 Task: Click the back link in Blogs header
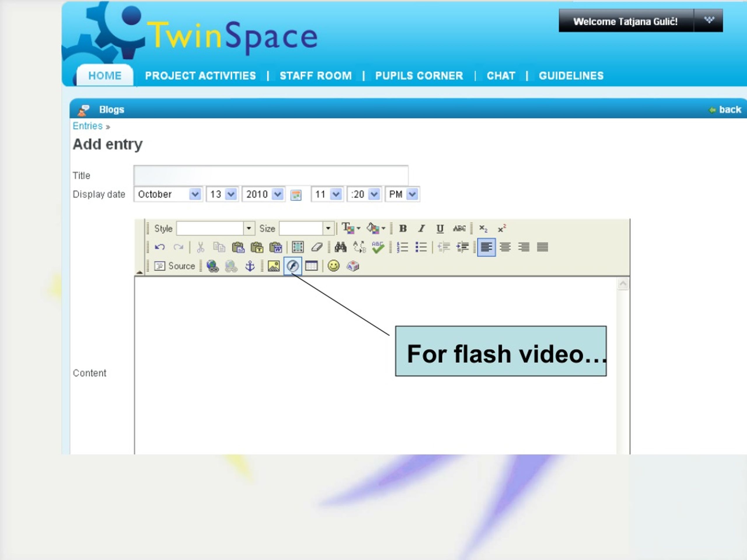(x=725, y=110)
